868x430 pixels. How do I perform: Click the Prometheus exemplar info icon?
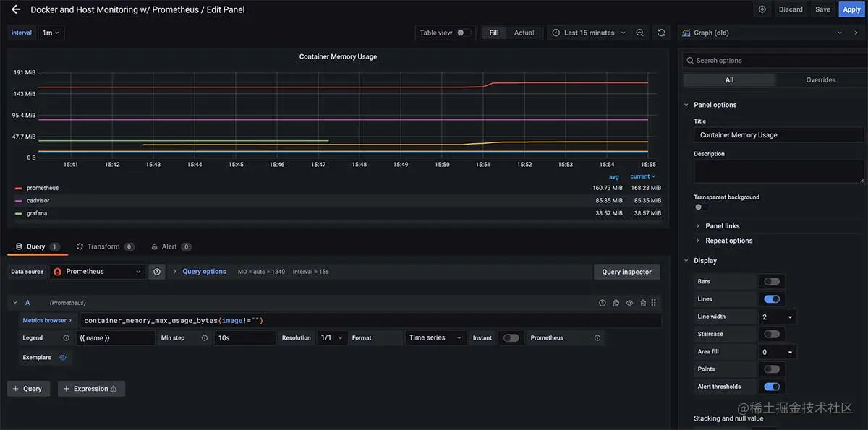pyautogui.click(x=597, y=337)
